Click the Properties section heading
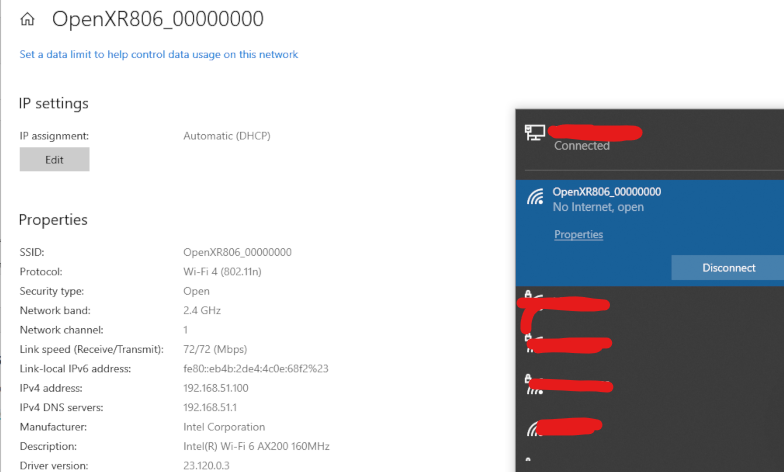 53,220
